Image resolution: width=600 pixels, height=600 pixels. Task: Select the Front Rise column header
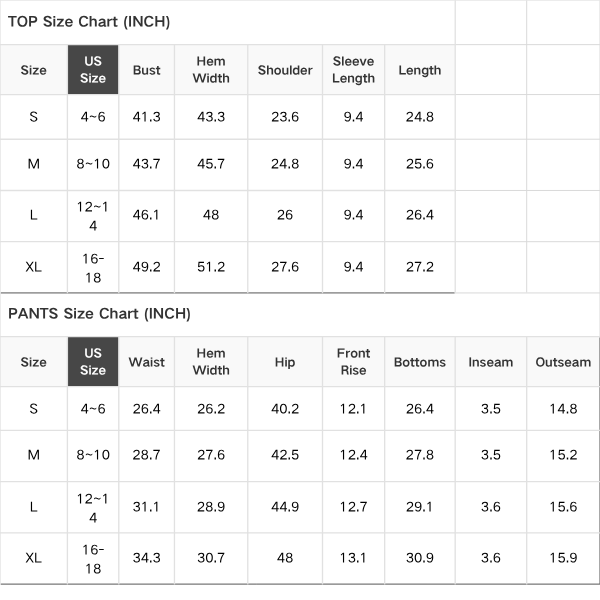coord(354,362)
